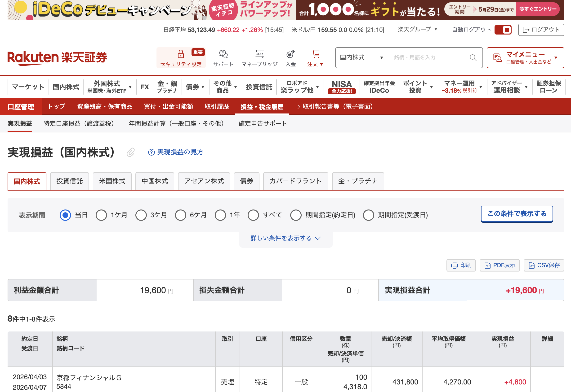Select the 1ヶ月 display period radio
The width and height of the screenshot is (571, 392).
coord(101,215)
